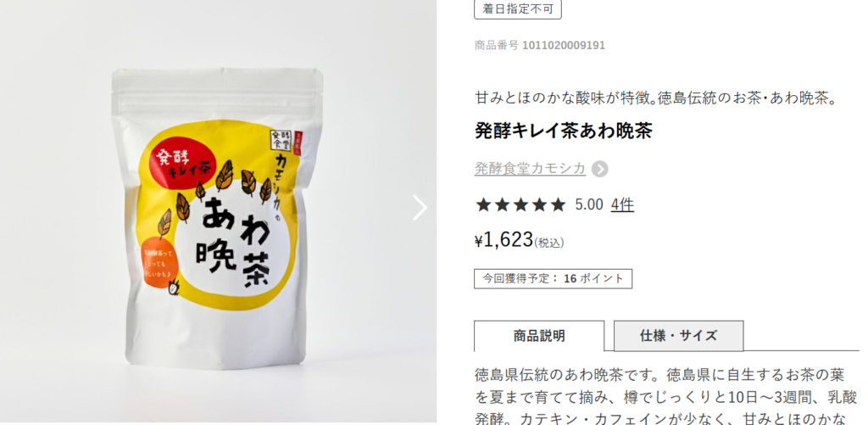The height and width of the screenshot is (425, 868).
Task: Open the 発酵食堂カモシカ shop link
Action: (530, 169)
